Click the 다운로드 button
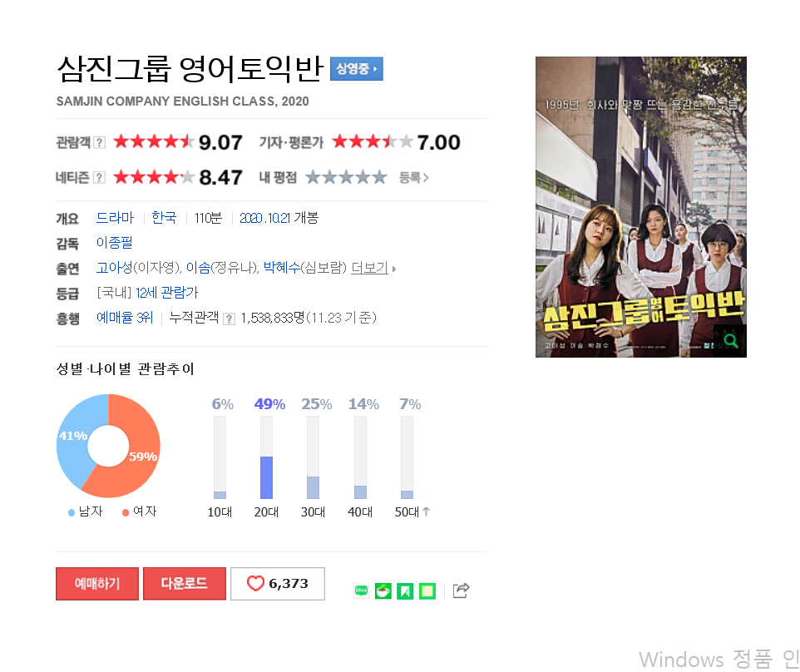This screenshot has width=800, height=672. click(184, 583)
